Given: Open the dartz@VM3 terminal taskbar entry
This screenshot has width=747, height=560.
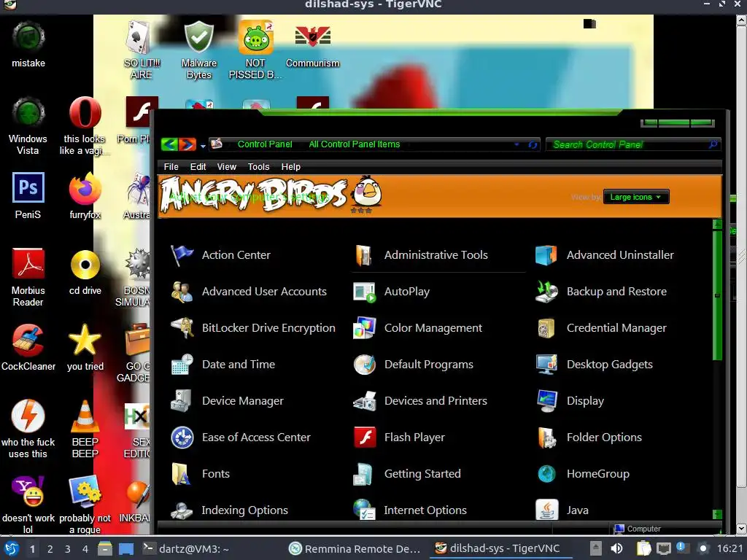Looking at the screenshot, I should pyautogui.click(x=187, y=549).
